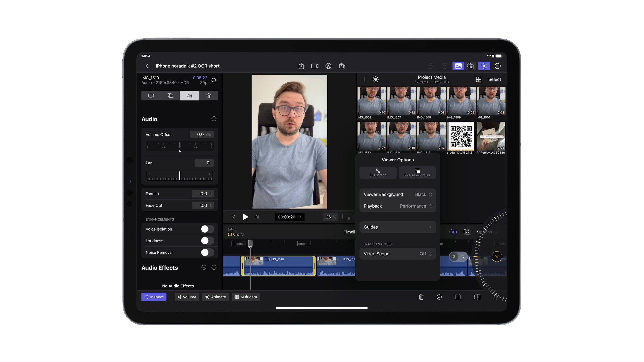Adjust the Volume Offset slider
Image resolution: width=644 pixels, height=362 pixels.
click(180, 147)
